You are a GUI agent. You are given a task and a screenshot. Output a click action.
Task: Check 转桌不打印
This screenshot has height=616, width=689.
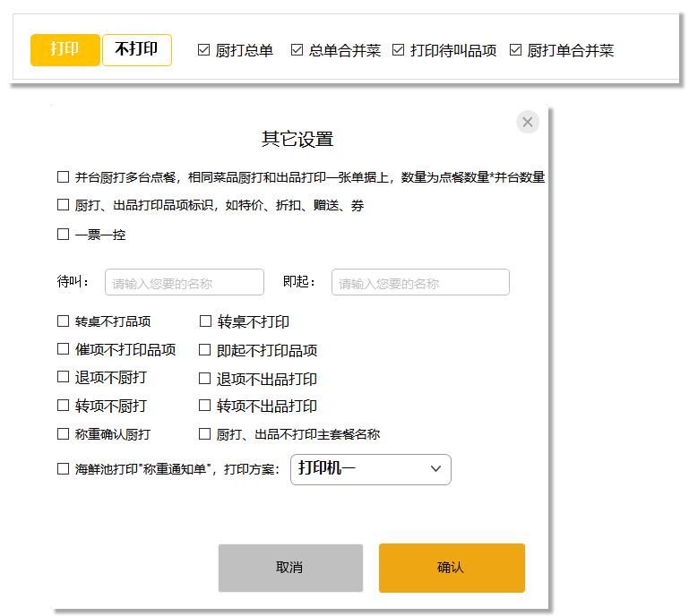coord(205,321)
